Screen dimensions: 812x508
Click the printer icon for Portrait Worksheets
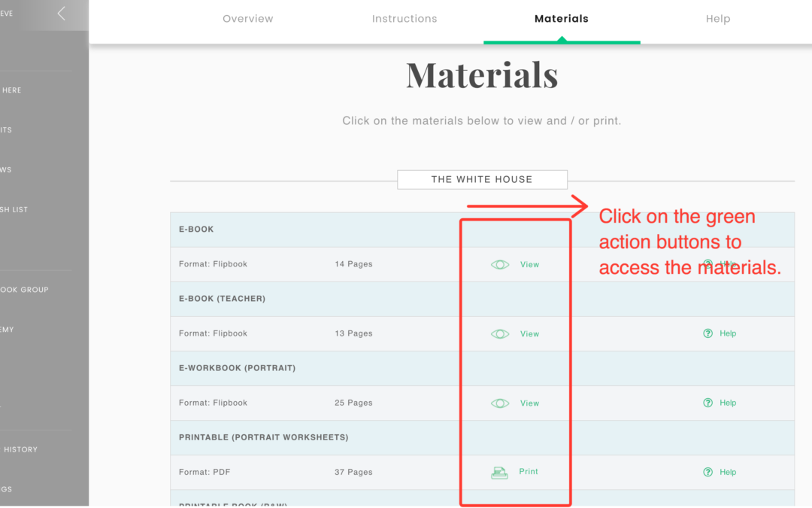pyautogui.click(x=499, y=473)
